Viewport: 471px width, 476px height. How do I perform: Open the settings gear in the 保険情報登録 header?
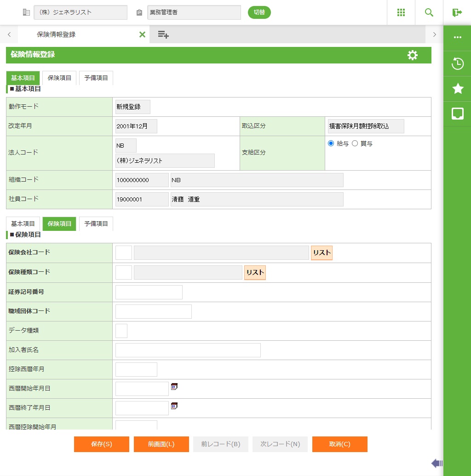coord(413,55)
